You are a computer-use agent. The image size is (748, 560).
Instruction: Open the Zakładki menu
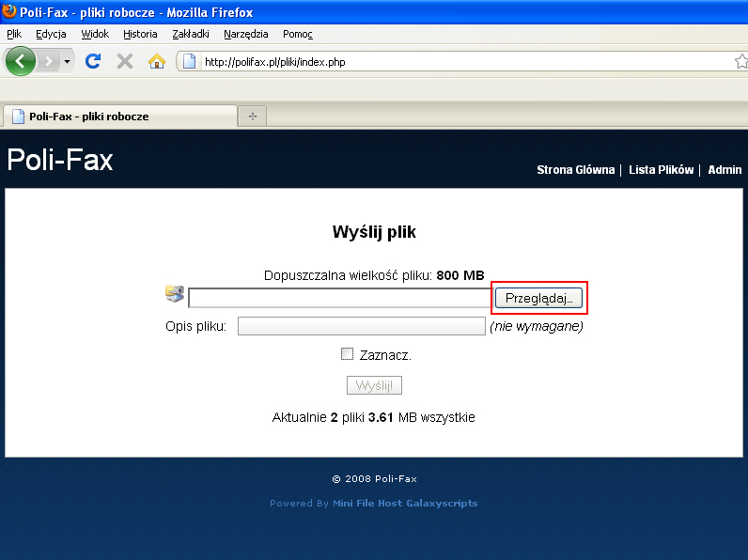[191, 34]
